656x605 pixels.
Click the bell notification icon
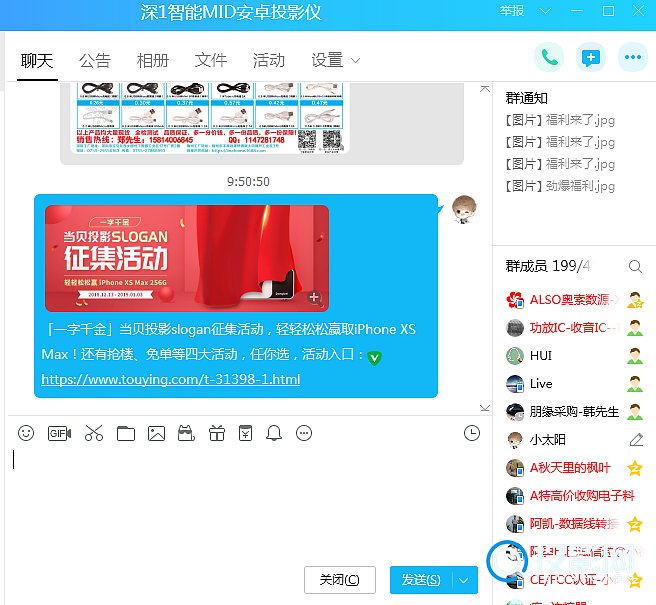[274, 433]
